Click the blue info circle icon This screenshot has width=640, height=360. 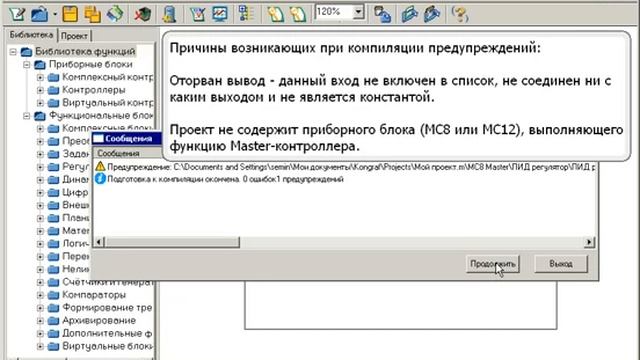(x=100, y=179)
